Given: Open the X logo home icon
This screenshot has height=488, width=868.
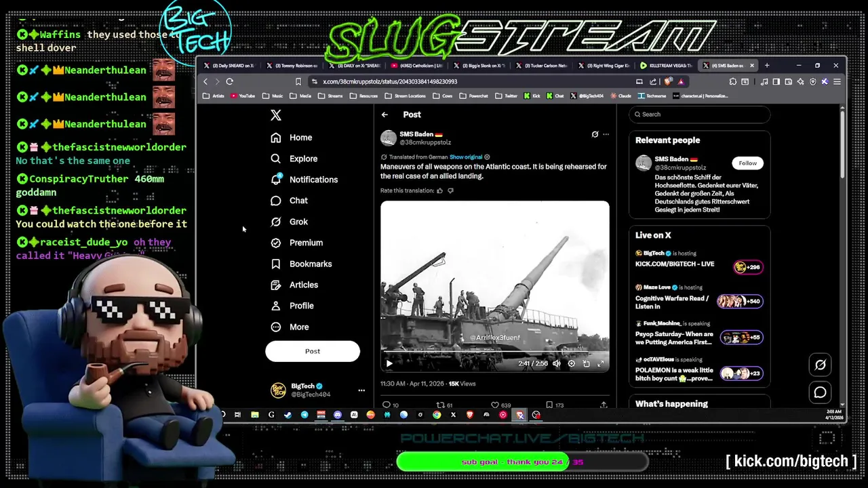Looking at the screenshot, I should [275, 115].
